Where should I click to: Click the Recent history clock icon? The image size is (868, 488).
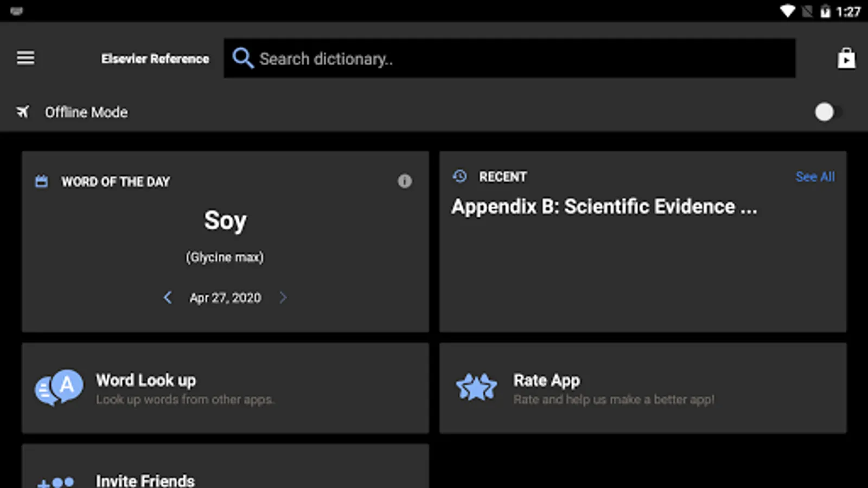tap(459, 176)
